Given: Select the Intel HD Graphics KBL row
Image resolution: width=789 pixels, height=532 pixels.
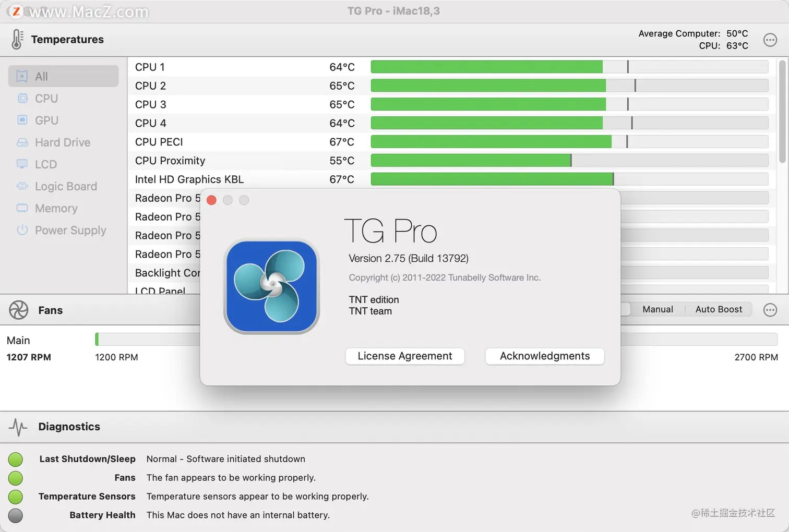Looking at the screenshot, I should click(x=452, y=179).
